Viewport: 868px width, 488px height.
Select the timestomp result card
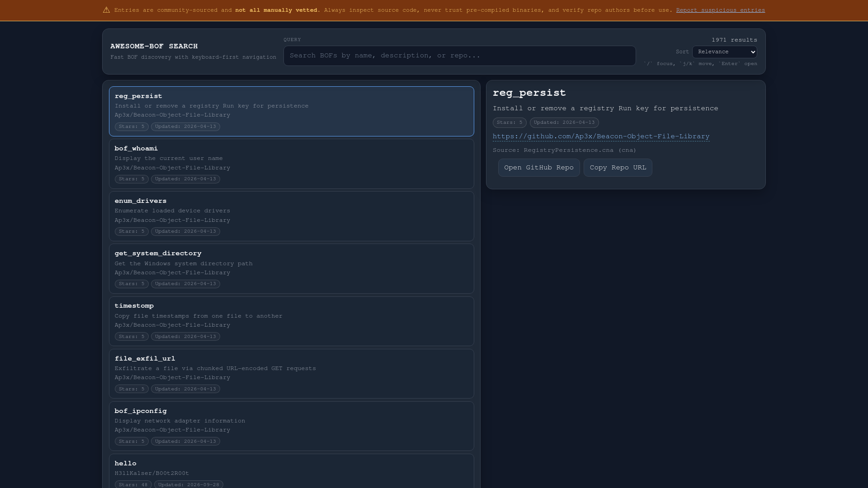(291, 321)
